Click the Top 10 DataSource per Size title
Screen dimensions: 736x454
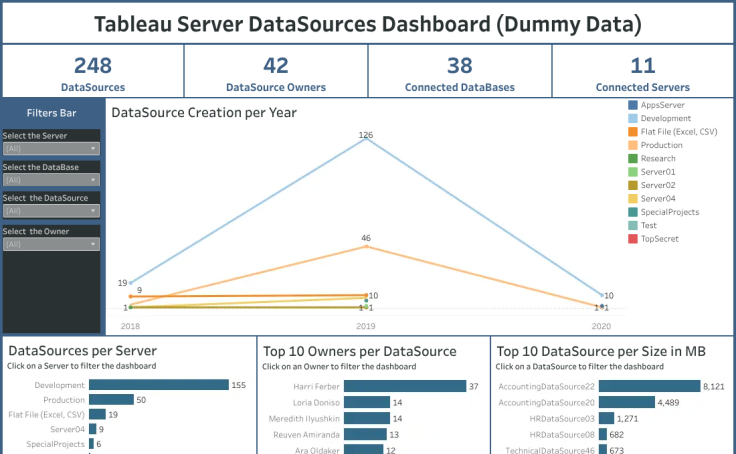(601, 351)
